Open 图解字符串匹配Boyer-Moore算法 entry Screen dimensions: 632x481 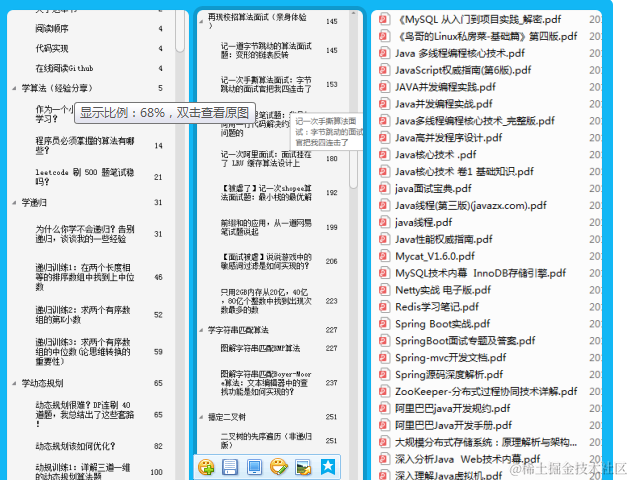tap(266, 383)
